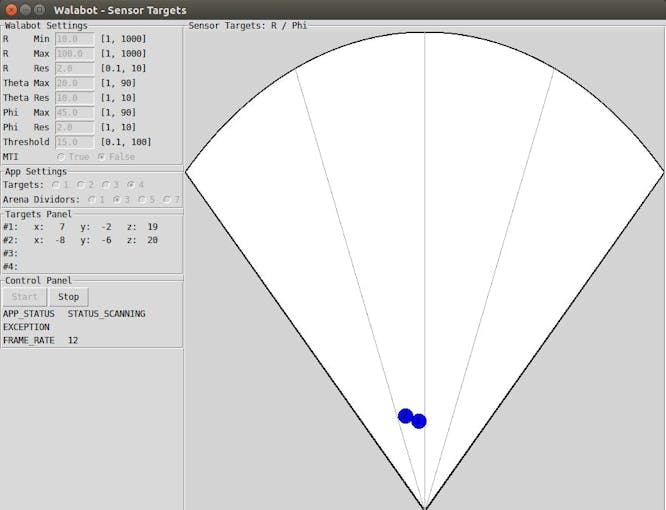
Task: Click the MTI label
Action: pos(11,157)
